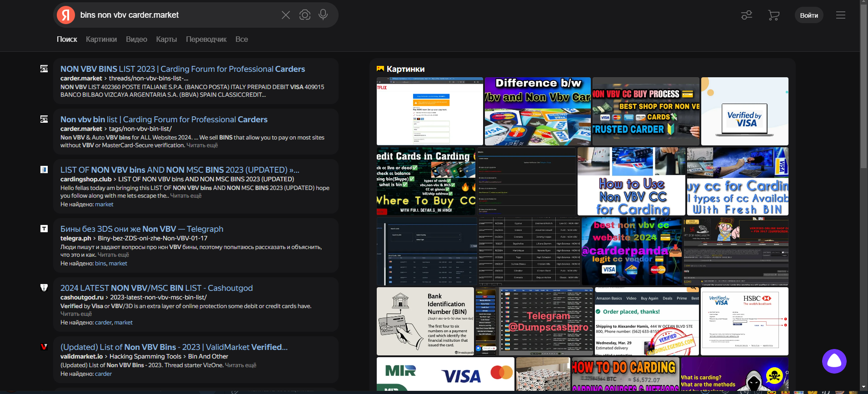The image size is (868, 394).
Task: Select the Переводчик tab
Action: [x=206, y=40]
